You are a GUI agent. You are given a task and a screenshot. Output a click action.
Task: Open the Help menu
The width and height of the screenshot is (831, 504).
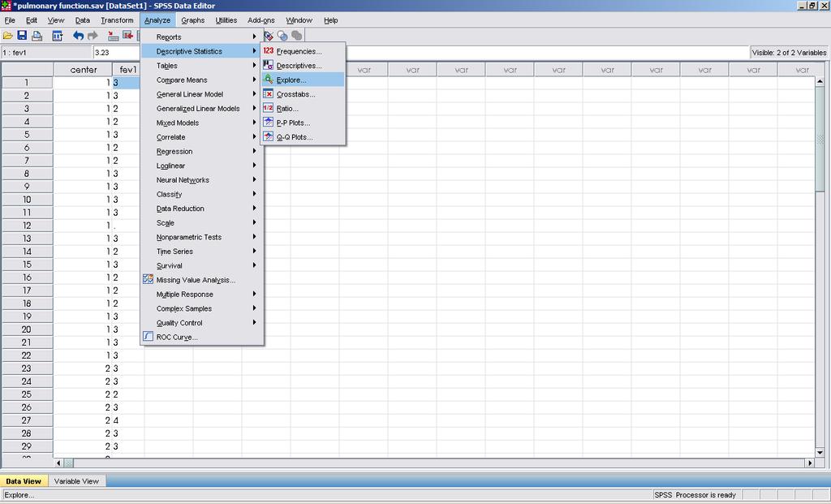(x=331, y=20)
